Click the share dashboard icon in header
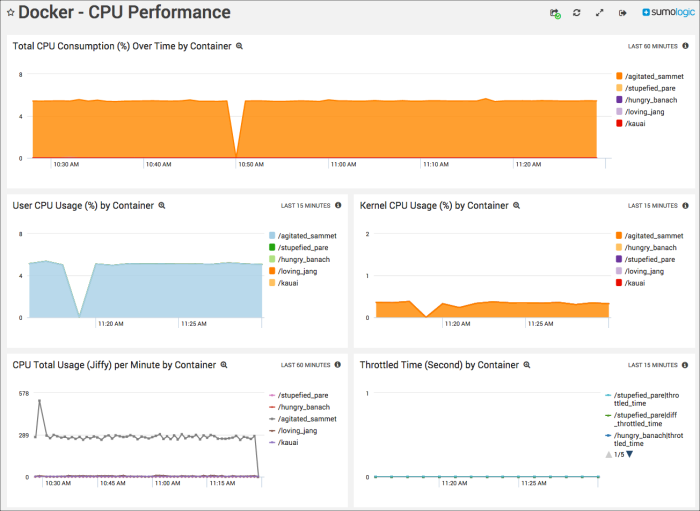 555,13
